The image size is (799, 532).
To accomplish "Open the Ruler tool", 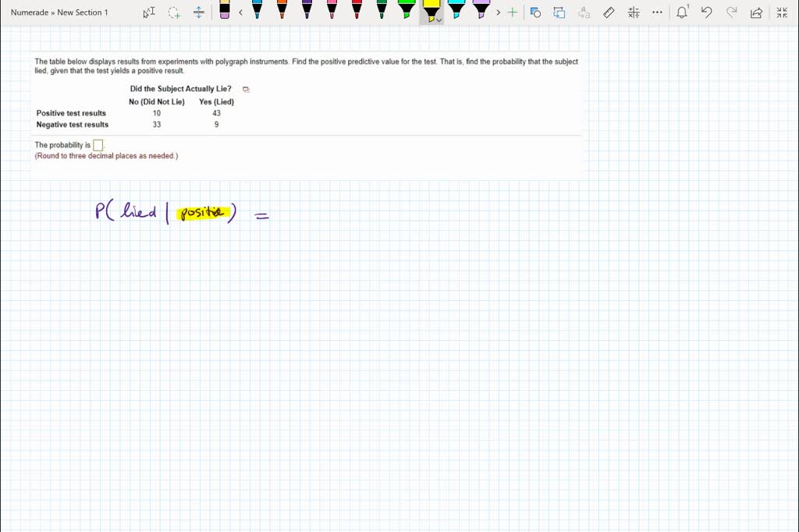I will tap(609, 12).
